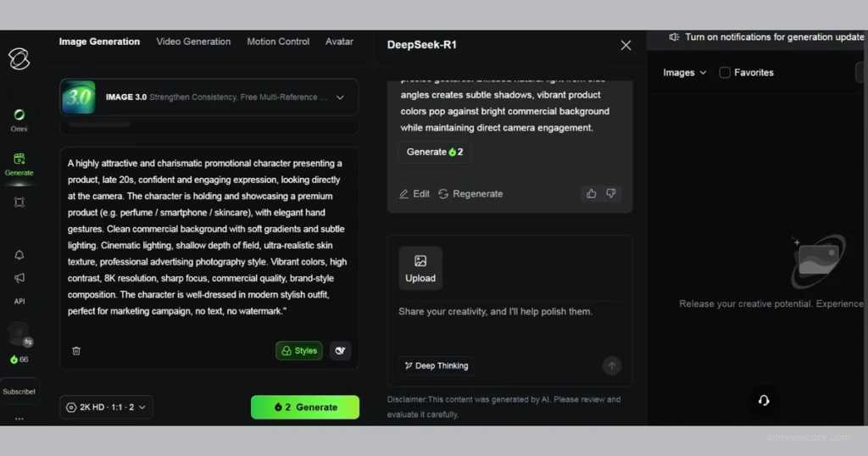Image resolution: width=868 pixels, height=456 pixels.
Task: Click the headset support icon
Action: (x=763, y=401)
